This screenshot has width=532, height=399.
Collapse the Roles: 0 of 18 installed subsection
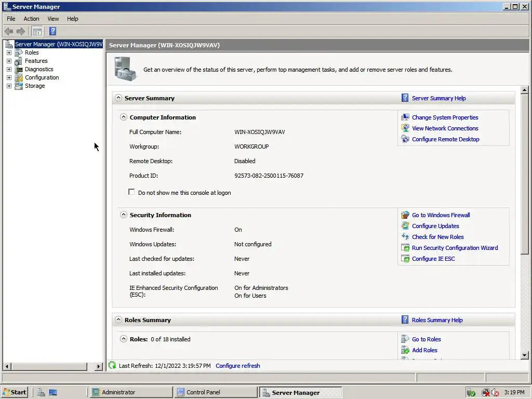[x=124, y=339]
